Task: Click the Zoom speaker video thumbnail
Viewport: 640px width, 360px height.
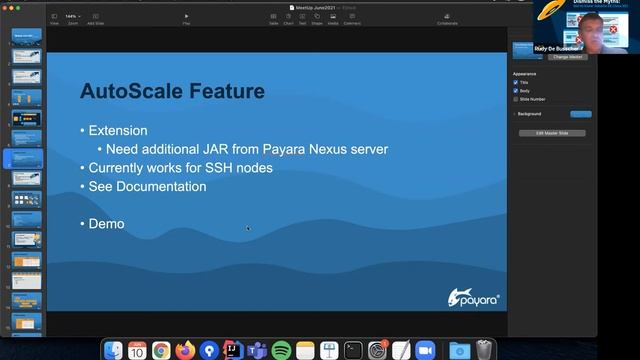Action: pyautogui.click(x=586, y=27)
